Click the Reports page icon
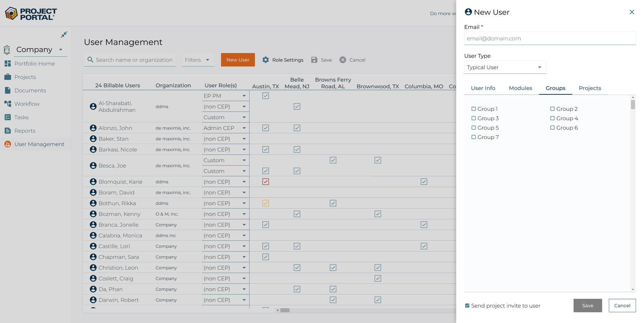Screen dimensions: 644x323 click(8, 131)
